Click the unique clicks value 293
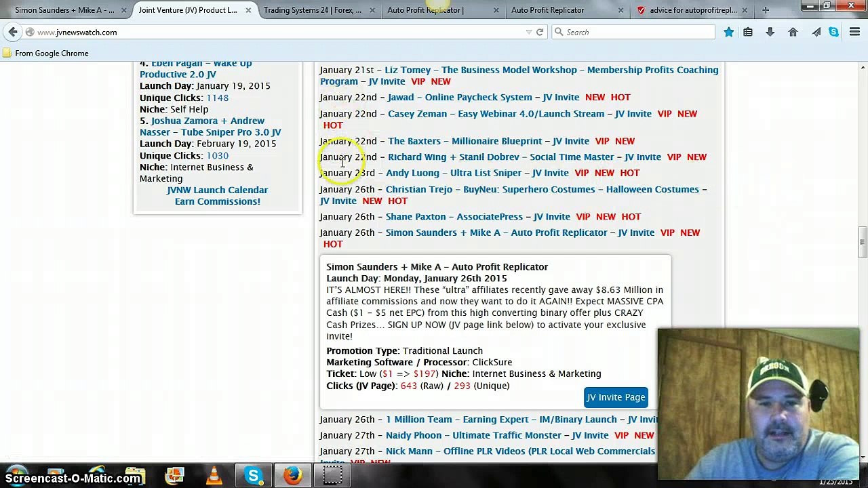 tap(462, 386)
